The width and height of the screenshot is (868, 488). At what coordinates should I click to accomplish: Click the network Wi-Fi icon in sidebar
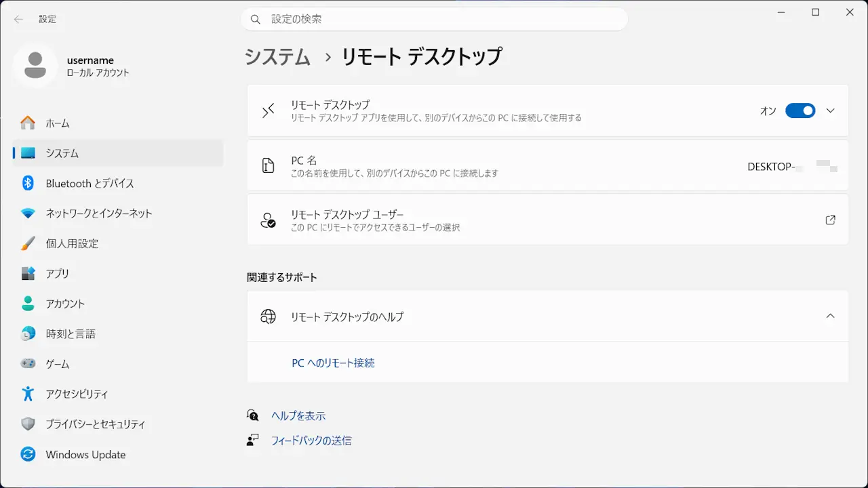(x=28, y=213)
